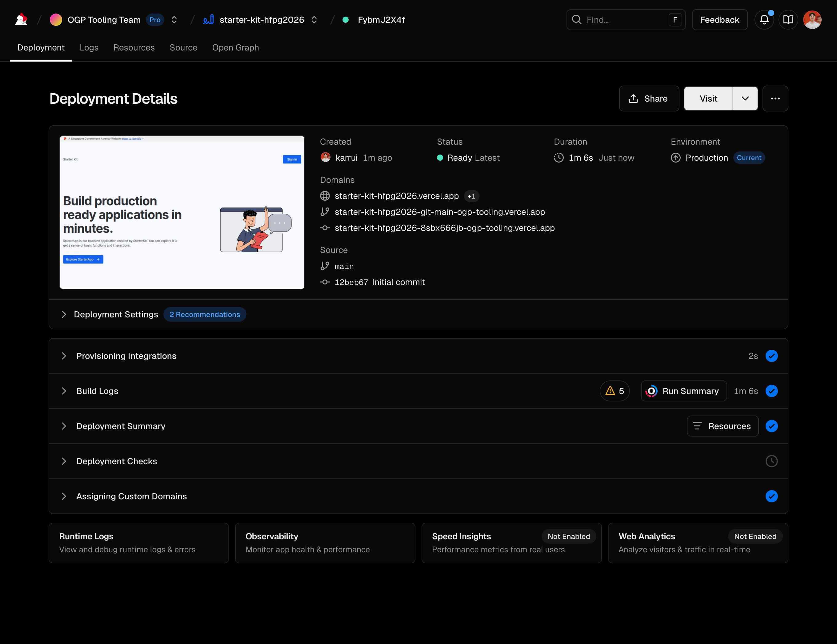837x644 pixels.
Task: Click the notifications bell icon
Action: 764,20
